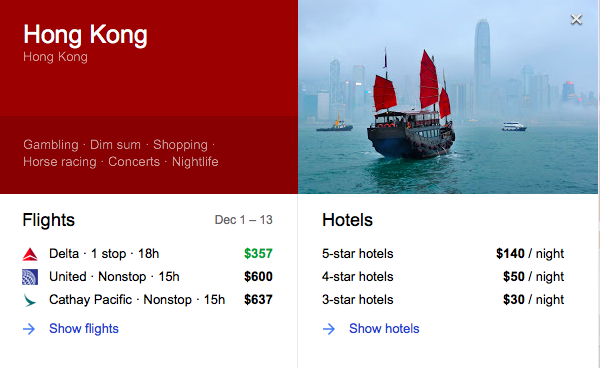Screen dimensions: 600x368
Task: Click the arrow icon beside Show flights
Action: click(x=29, y=329)
